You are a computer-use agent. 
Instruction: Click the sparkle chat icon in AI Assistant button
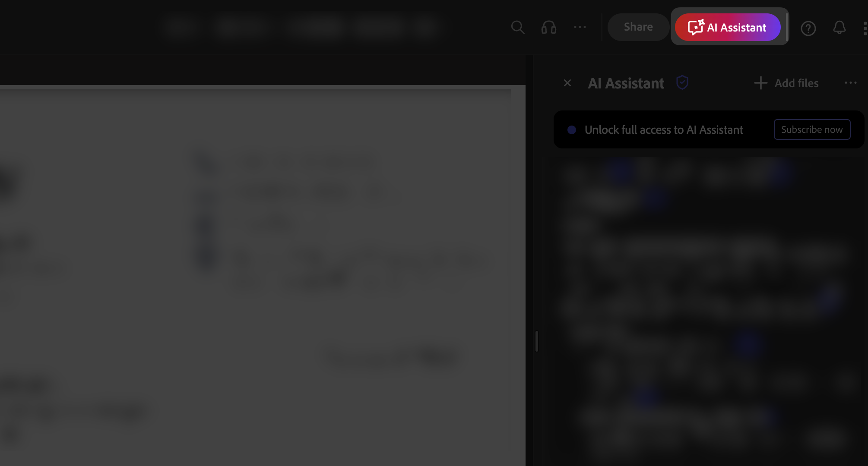696,27
